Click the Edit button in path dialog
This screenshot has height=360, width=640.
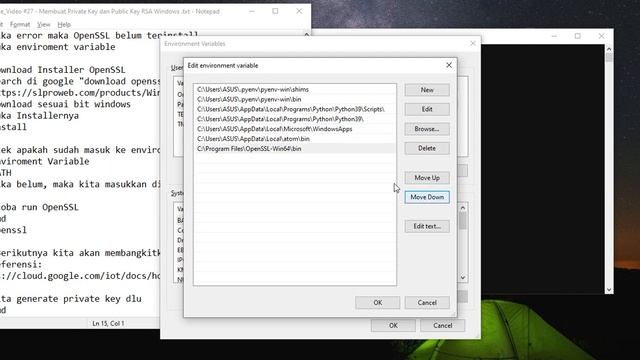[x=427, y=109]
